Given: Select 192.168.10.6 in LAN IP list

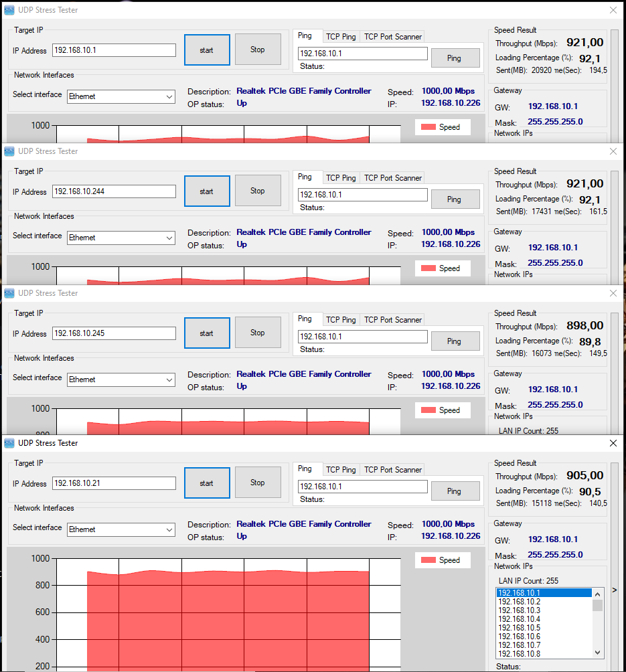Looking at the screenshot, I should coord(544,637).
